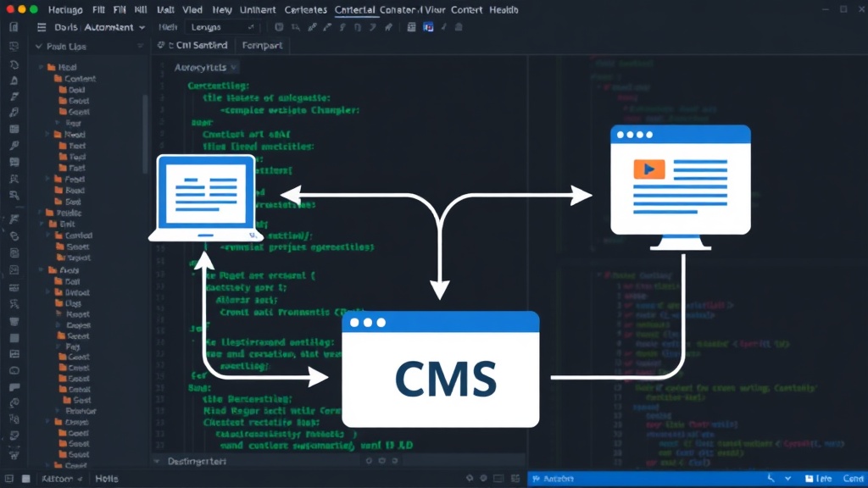Collapse the Hoal root folder arrow

click(41, 67)
